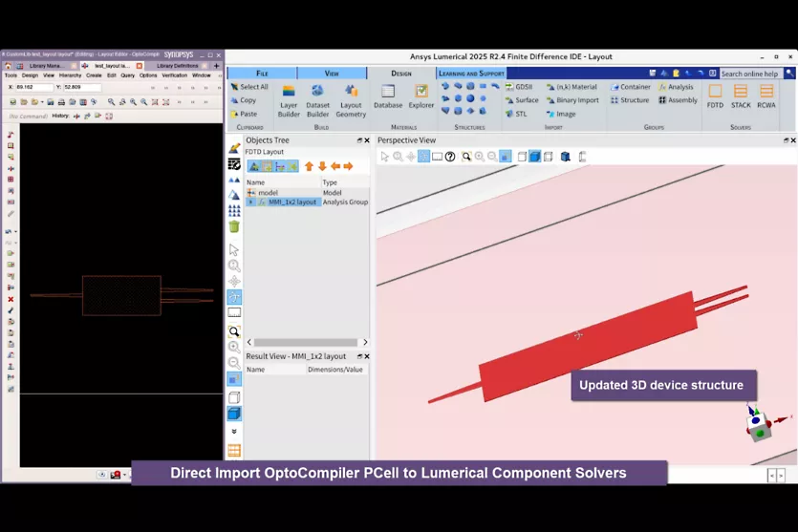Launch the Material Explorer
798x532 pixels.
[x=421, y=96]
